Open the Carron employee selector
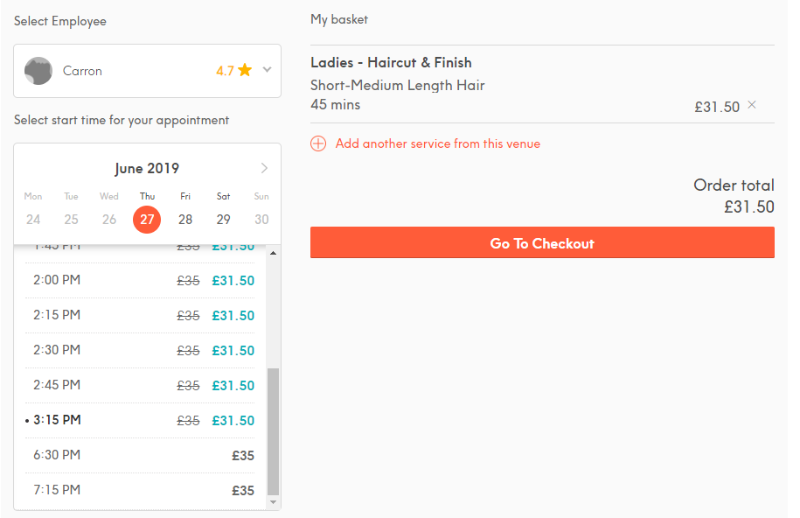Viewport: 800px width, 518px height. click(147, 71)
